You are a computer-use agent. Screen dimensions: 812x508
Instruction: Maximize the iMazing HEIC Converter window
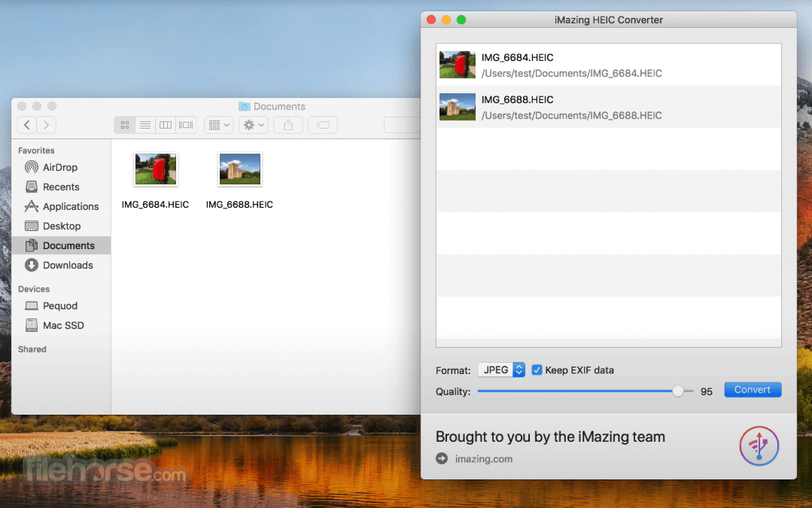point(461,20)
